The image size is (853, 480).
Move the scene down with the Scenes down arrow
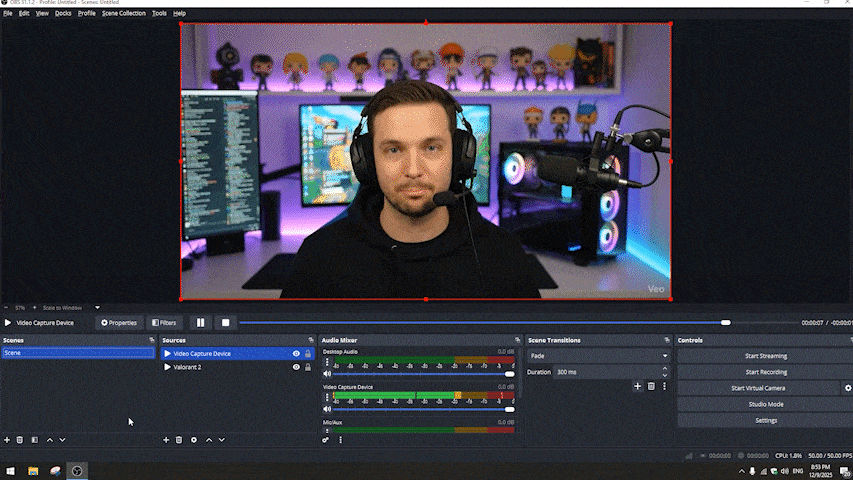(63, 440)
